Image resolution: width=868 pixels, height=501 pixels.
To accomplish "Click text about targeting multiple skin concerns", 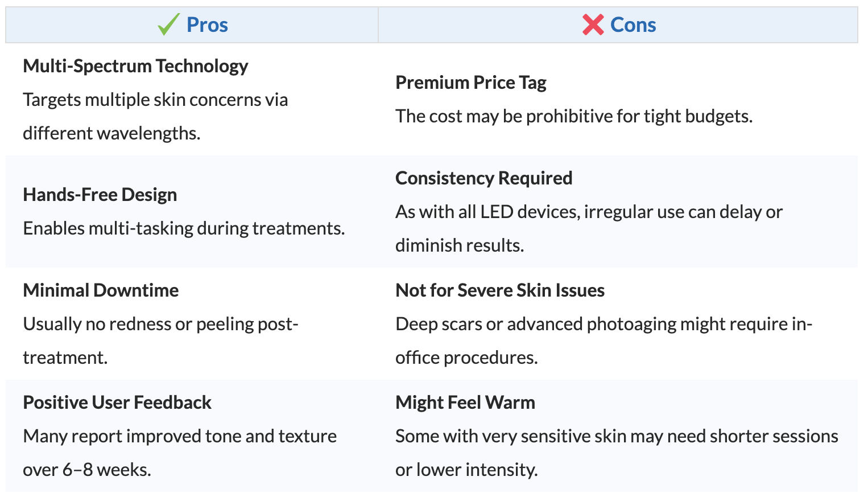I will (155, 116).
